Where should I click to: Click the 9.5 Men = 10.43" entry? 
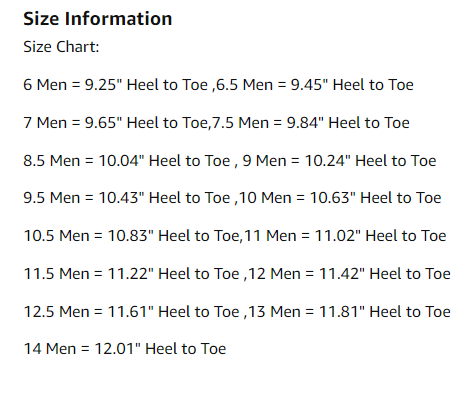click(84, 198)
